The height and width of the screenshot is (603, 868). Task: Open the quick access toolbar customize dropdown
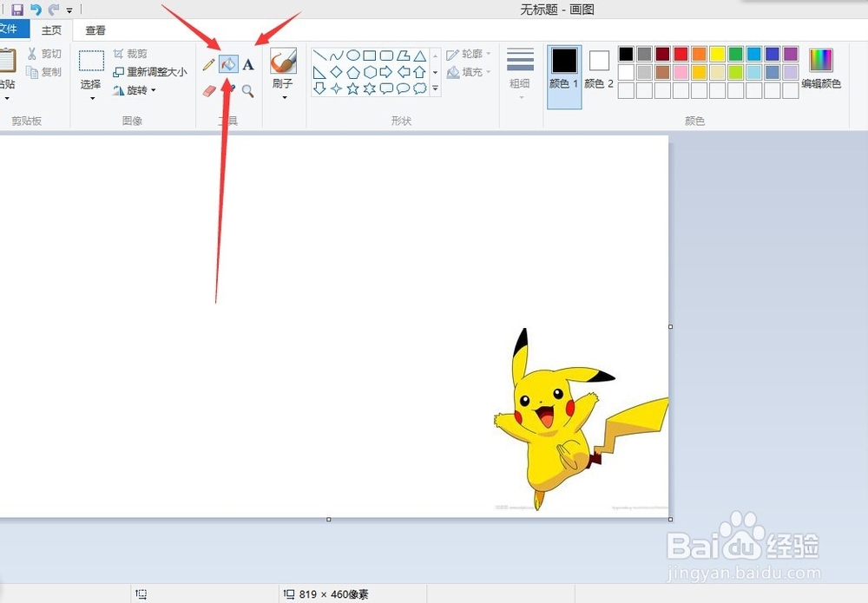coord(69,10)
